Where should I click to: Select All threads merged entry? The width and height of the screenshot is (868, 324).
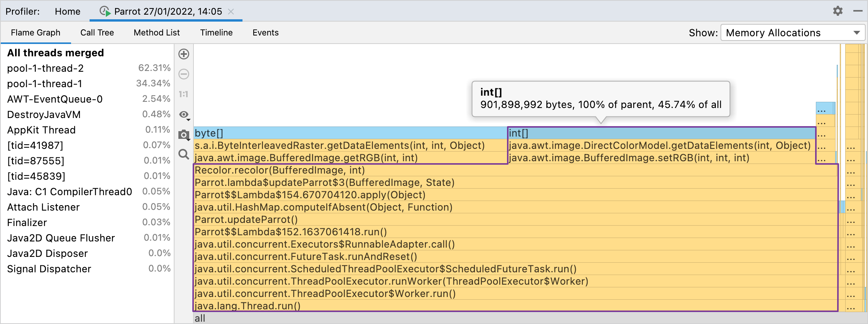coord(56,53)
